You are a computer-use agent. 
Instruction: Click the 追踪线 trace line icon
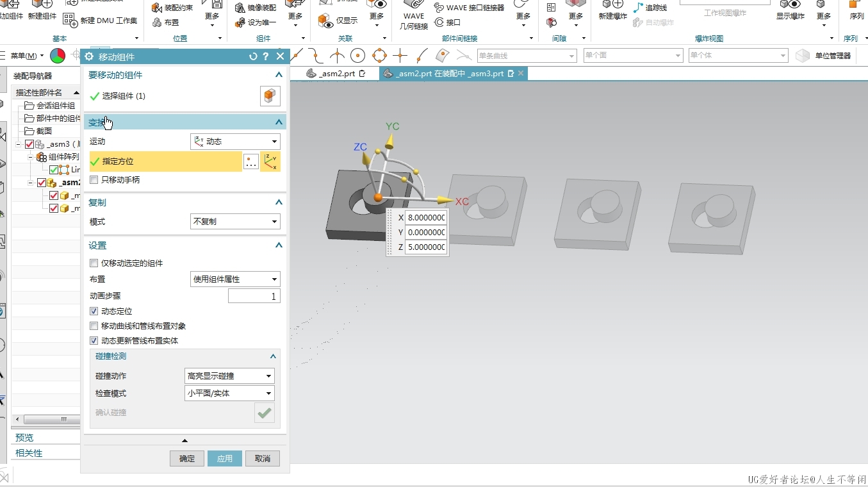pyautogui.click(x=638, y=8)
